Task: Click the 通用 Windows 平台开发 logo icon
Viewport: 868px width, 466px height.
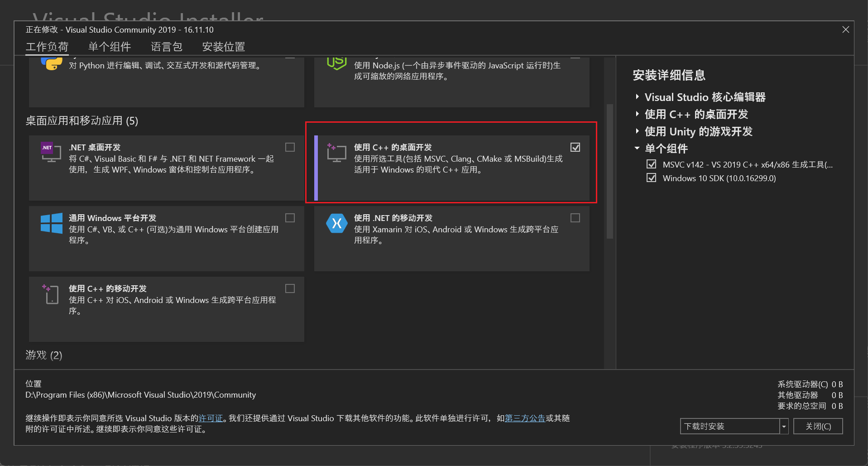Action: 52,223
